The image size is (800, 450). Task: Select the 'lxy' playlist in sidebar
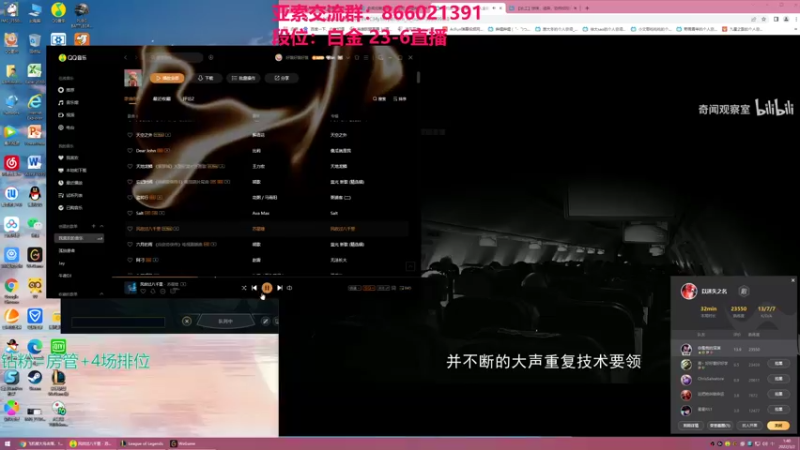click(x=62, y=263)
